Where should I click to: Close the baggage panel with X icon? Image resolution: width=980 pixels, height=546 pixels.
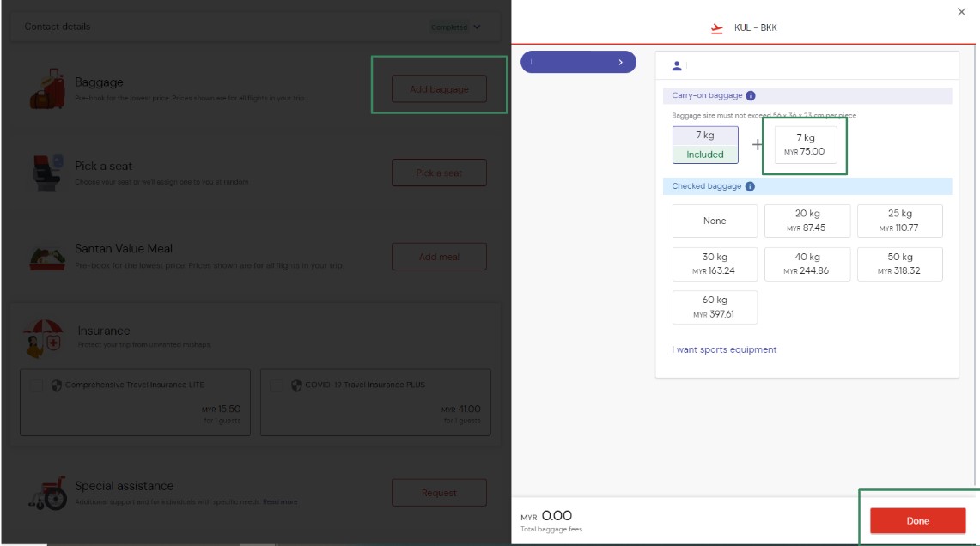961,12
